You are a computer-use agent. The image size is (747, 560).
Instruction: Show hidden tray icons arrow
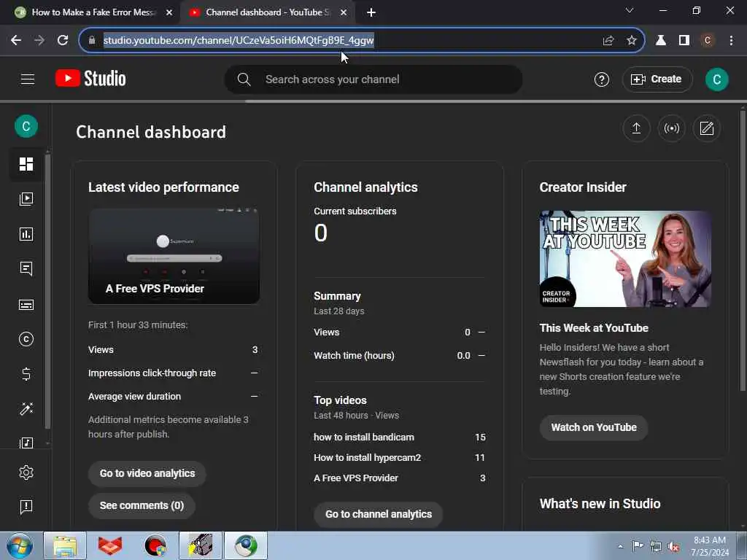coord(620,546)
